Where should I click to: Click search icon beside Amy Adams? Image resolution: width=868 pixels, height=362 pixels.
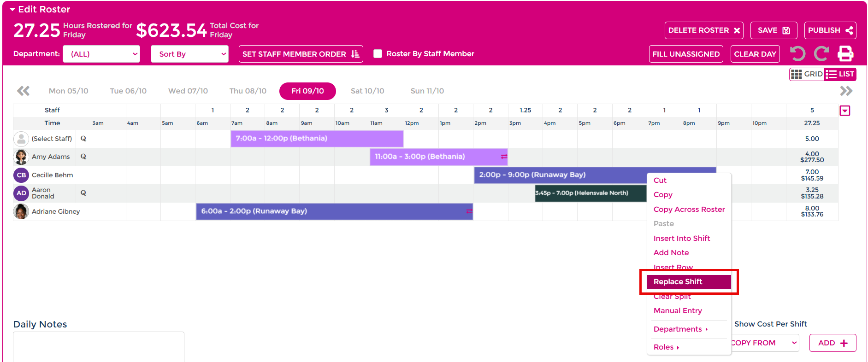click(x=83, y=156)
